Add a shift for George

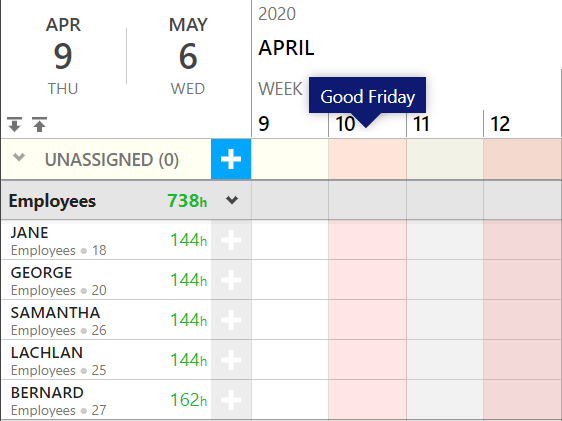pos(231,280)
